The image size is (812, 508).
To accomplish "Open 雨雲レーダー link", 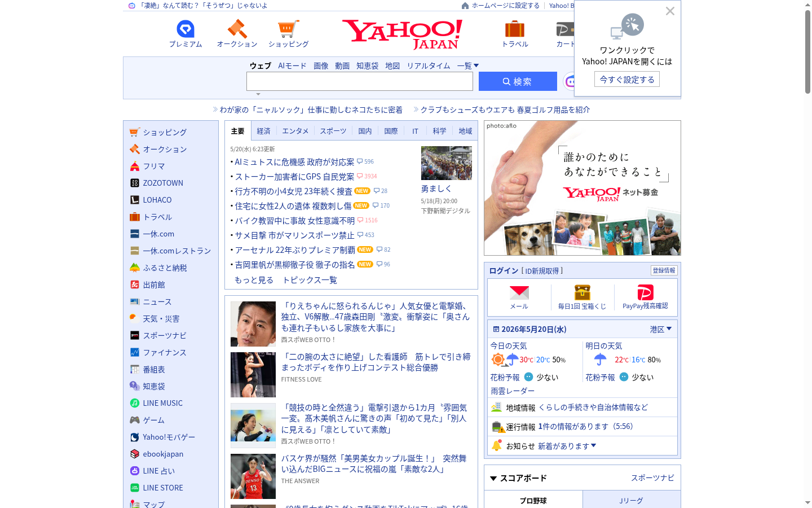I will coord(513,391).
